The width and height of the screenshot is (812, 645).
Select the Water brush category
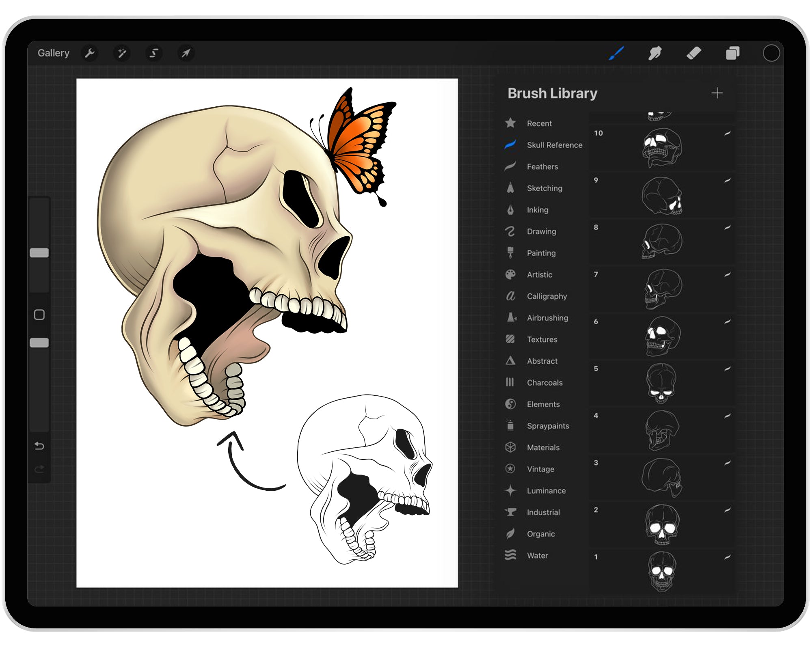click(x=538, y=555)
